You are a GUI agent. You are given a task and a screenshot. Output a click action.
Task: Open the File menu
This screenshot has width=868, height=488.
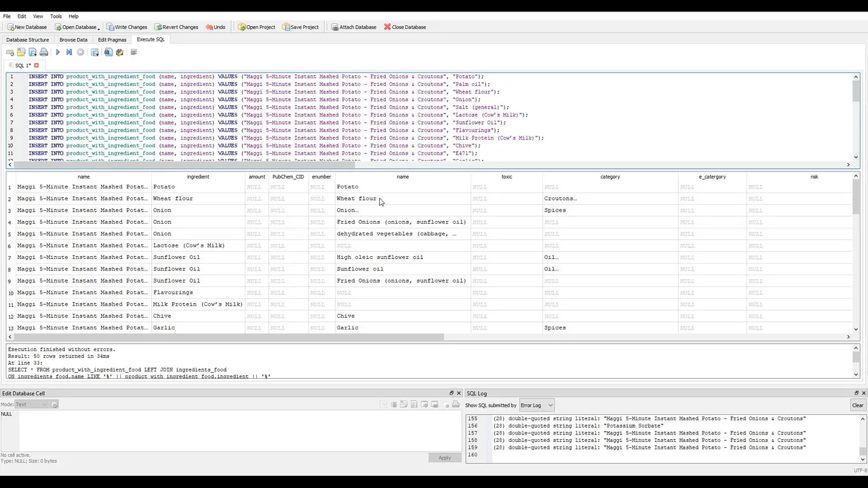7,16
